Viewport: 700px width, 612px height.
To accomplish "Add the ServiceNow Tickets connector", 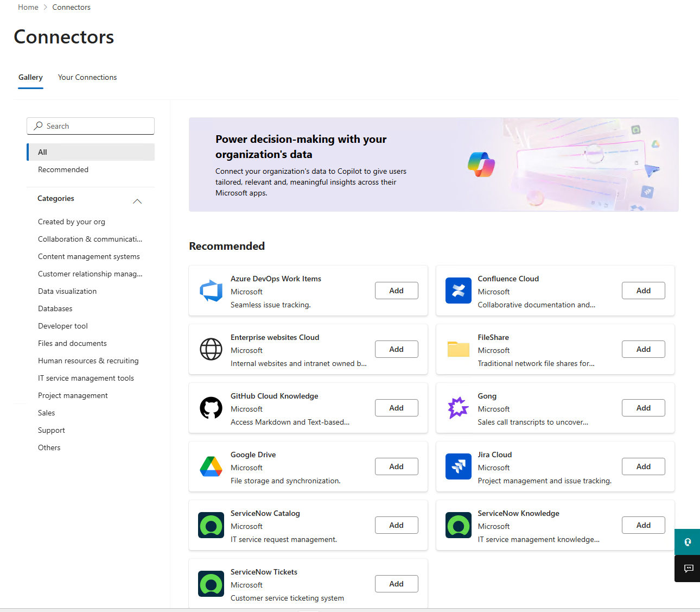I will tap(397, 584).
